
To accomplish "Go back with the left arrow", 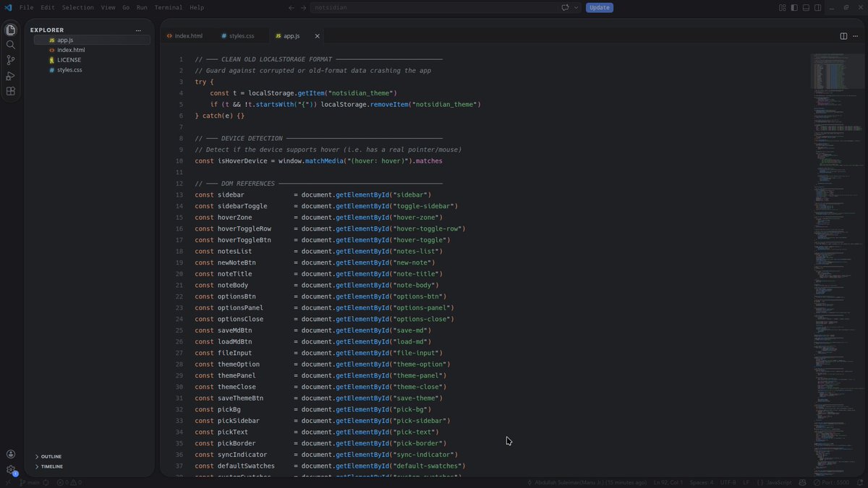I will point(292,7).
